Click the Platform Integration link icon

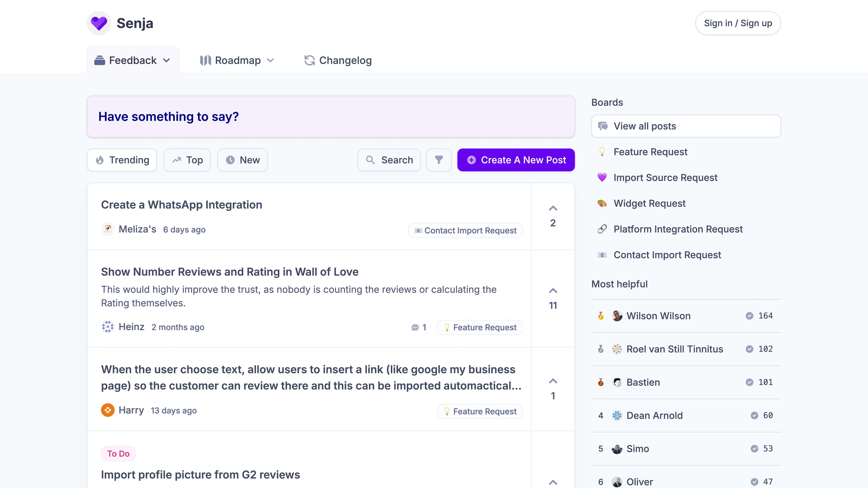click(x=602, y=229)
